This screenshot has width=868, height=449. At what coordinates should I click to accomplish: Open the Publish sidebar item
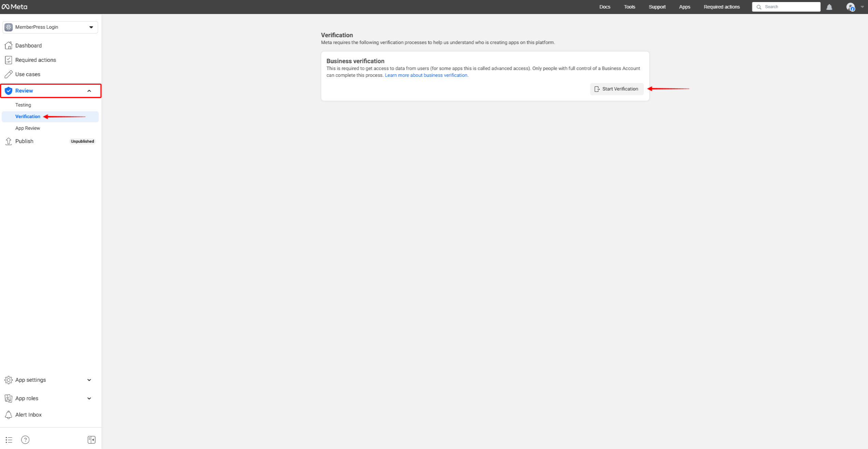coord(24,141)
